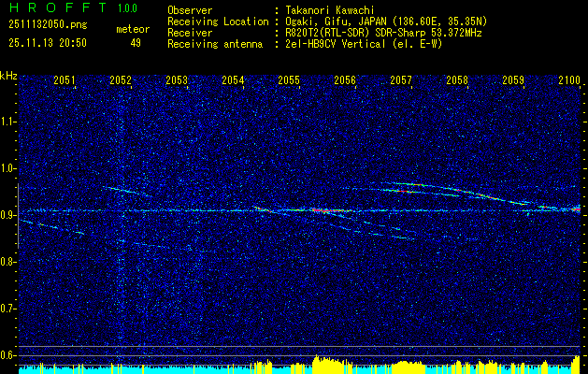Click the 2051 time marker
588x374 pixels.
pyautogui.click(x=65, y=79)
